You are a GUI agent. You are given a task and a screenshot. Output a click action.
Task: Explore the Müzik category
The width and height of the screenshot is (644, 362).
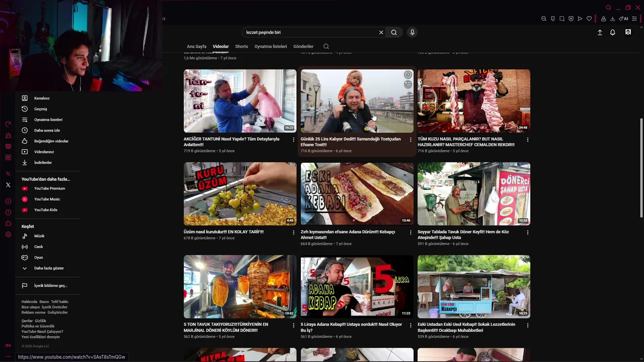pos(47,236)
